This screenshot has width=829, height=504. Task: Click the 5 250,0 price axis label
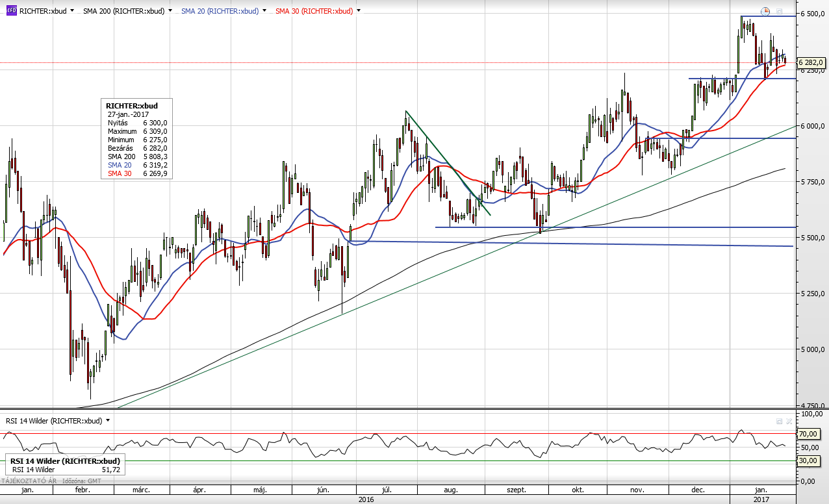point(812,294)
